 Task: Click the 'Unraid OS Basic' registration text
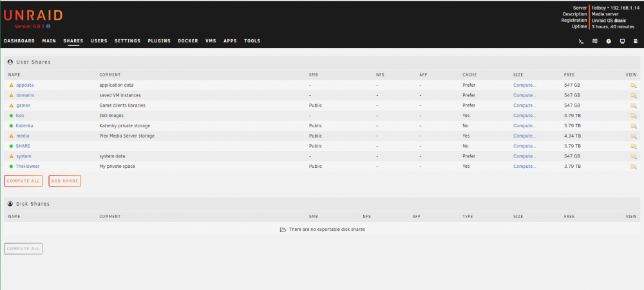pyautogui.click(x=609, y=21)
